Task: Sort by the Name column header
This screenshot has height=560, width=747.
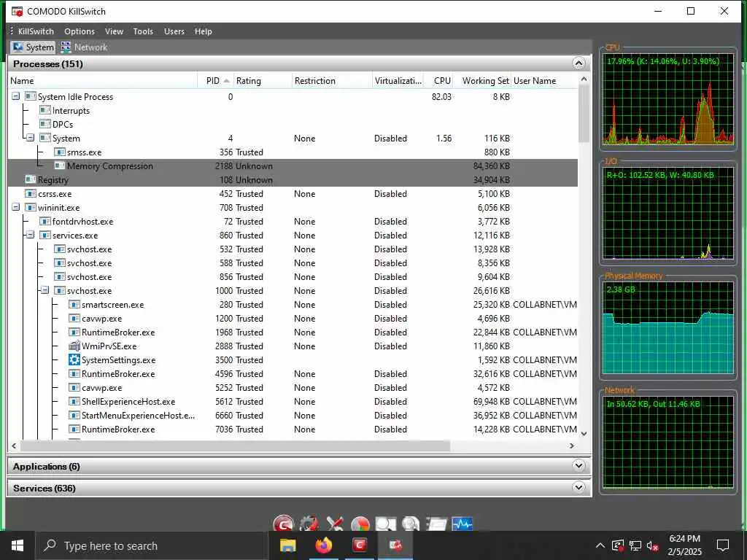Action: [x=102, y=81]
